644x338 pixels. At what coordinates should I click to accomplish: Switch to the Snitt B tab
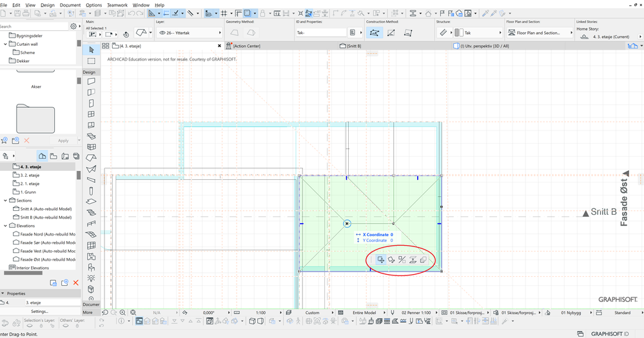tap(353, 46)
